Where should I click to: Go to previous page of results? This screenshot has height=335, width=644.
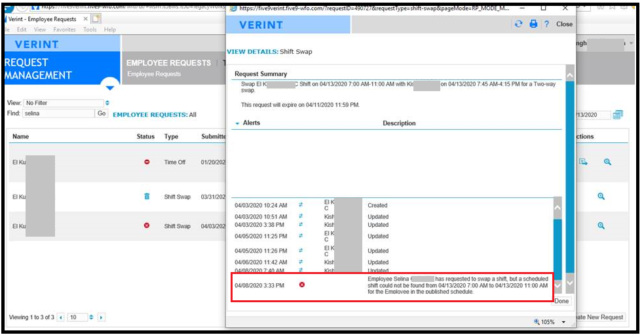click(x=61, y=317)
